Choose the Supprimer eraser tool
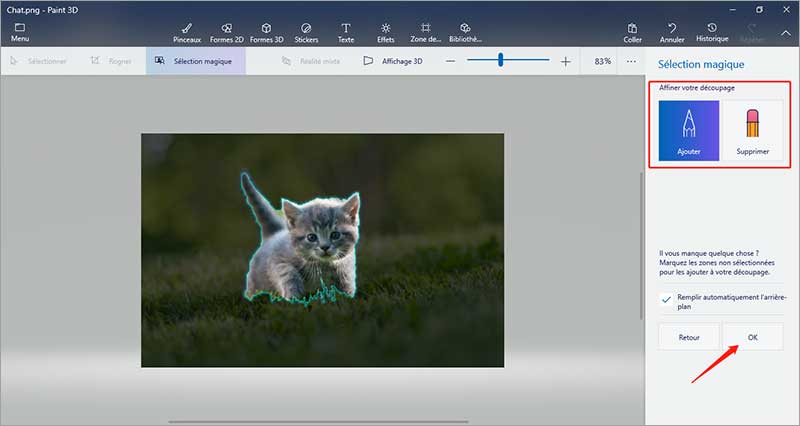 [753, 131]
